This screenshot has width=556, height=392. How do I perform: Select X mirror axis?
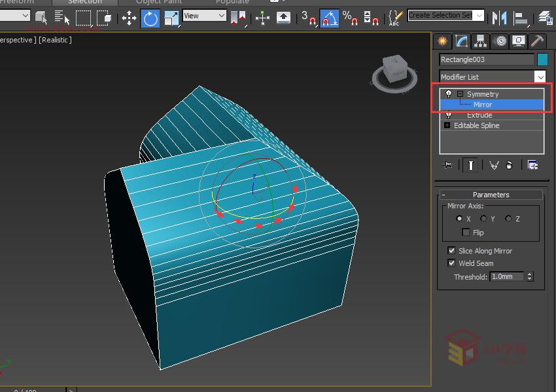[x=459, y=218]
